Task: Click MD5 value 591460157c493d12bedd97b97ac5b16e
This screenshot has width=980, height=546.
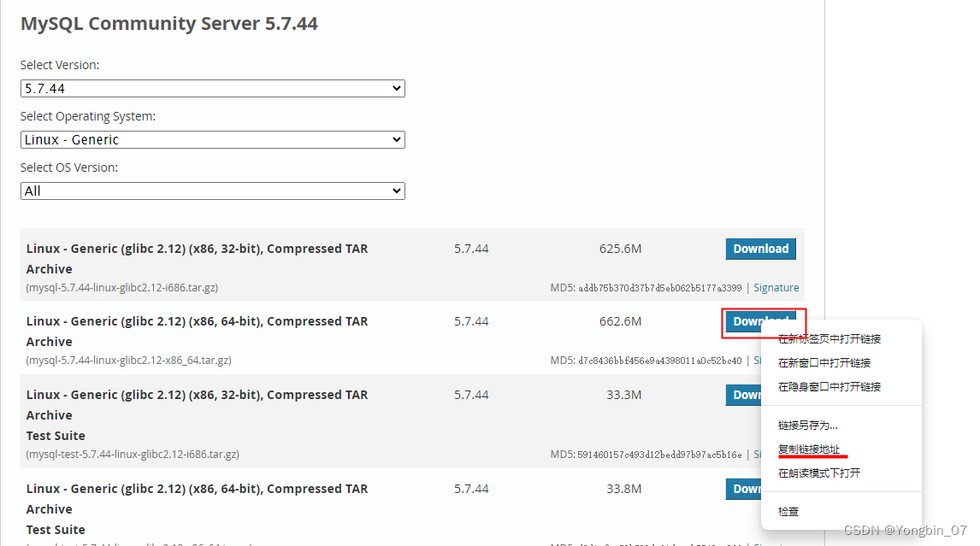Action: coord(659,455)
